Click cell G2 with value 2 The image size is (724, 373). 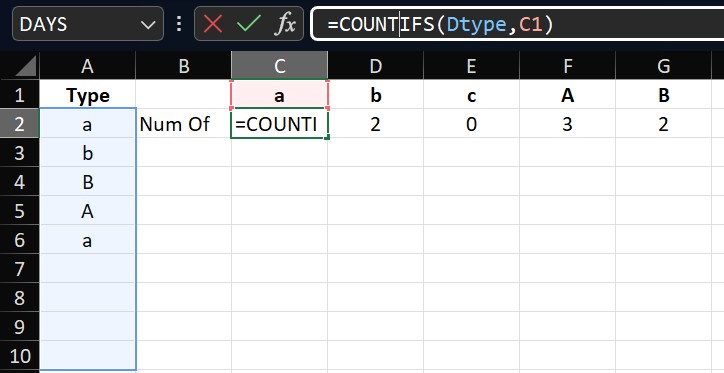[664, 124]
